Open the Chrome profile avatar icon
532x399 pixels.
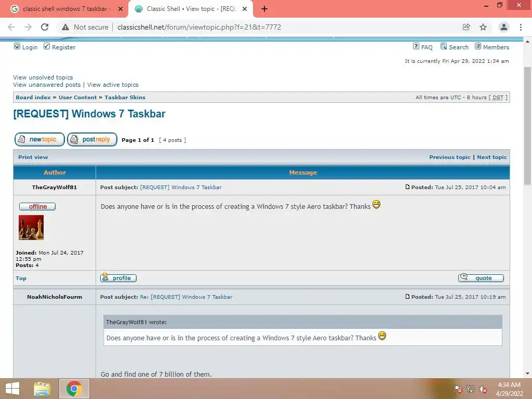[504, 27]
